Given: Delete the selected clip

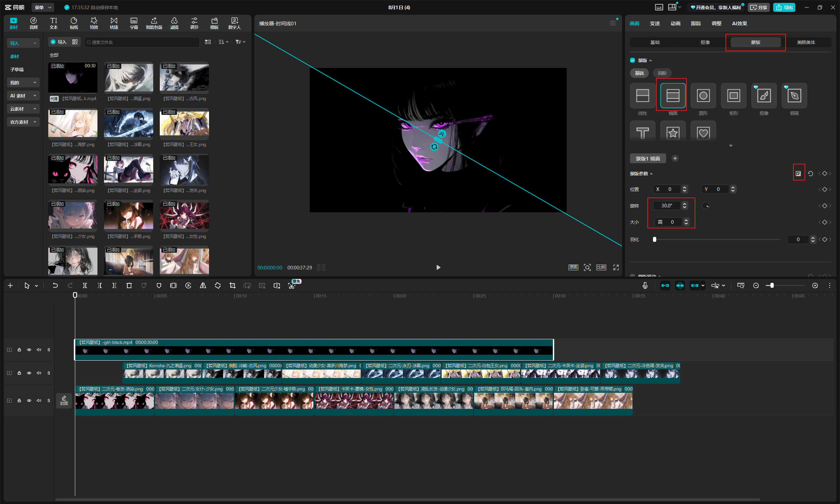Looking at the screenshot, I should [x=129, y=285].
